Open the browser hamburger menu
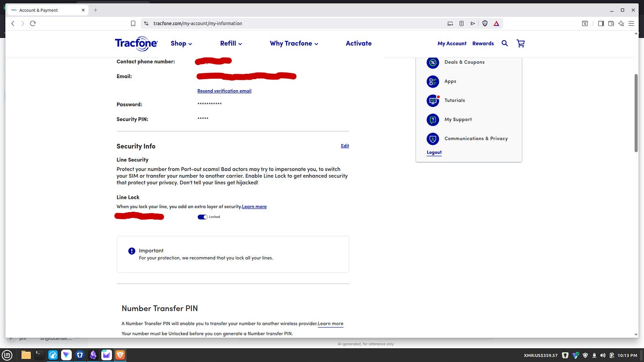Viewport: 644px width, 362px height. coord(631,23)
